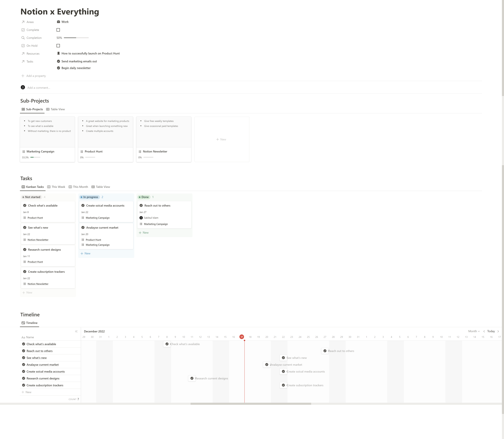Click the Not started status label
Viewport: 504px width, 439px height.
click(x=31, y=197)
